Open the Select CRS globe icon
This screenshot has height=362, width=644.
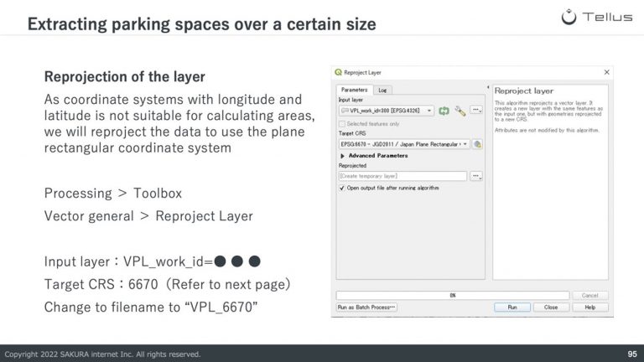[477, 144]
